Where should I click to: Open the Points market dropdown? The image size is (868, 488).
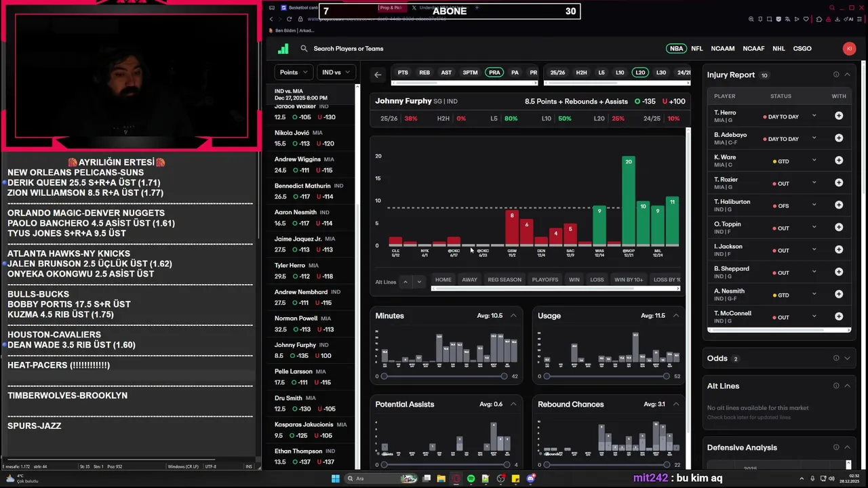click(294, 73)
